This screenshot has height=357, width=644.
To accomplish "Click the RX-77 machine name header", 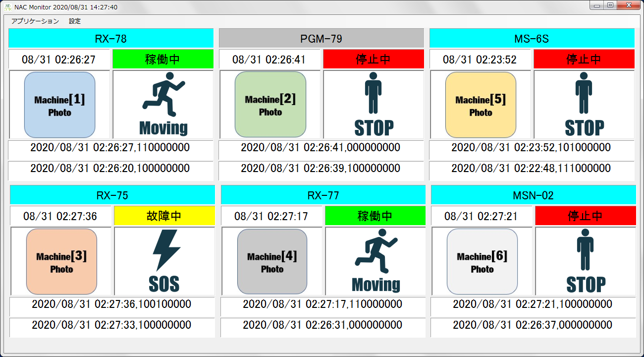I will [x=323, y=195].
